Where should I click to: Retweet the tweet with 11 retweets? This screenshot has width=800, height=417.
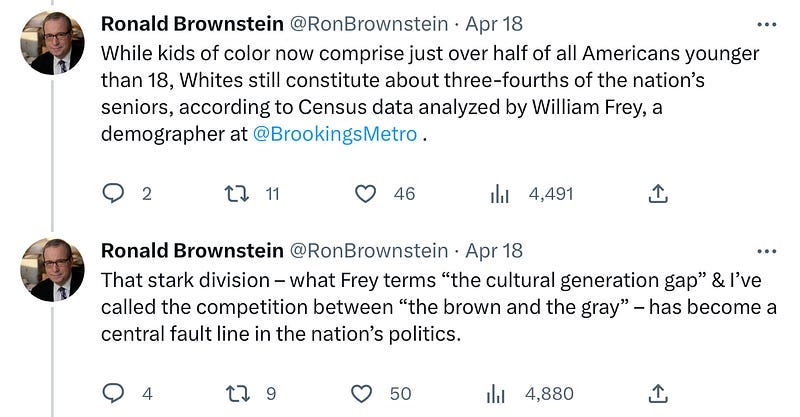coord(237,194)
